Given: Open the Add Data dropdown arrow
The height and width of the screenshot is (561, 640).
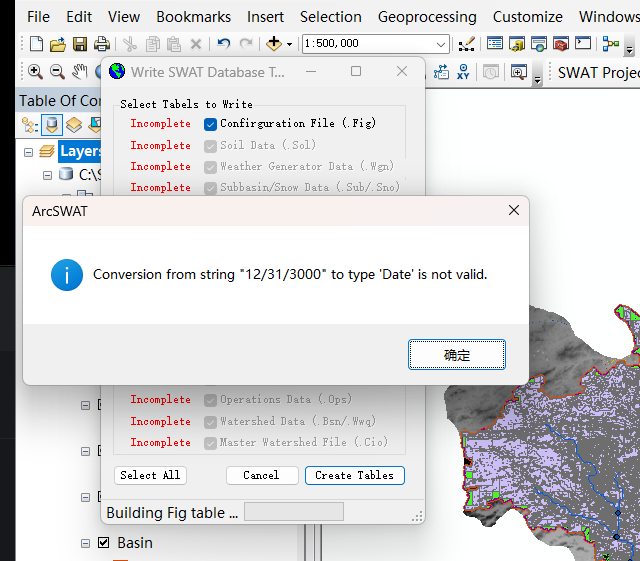Looking at the screenshot, I should tap(289, 44).
